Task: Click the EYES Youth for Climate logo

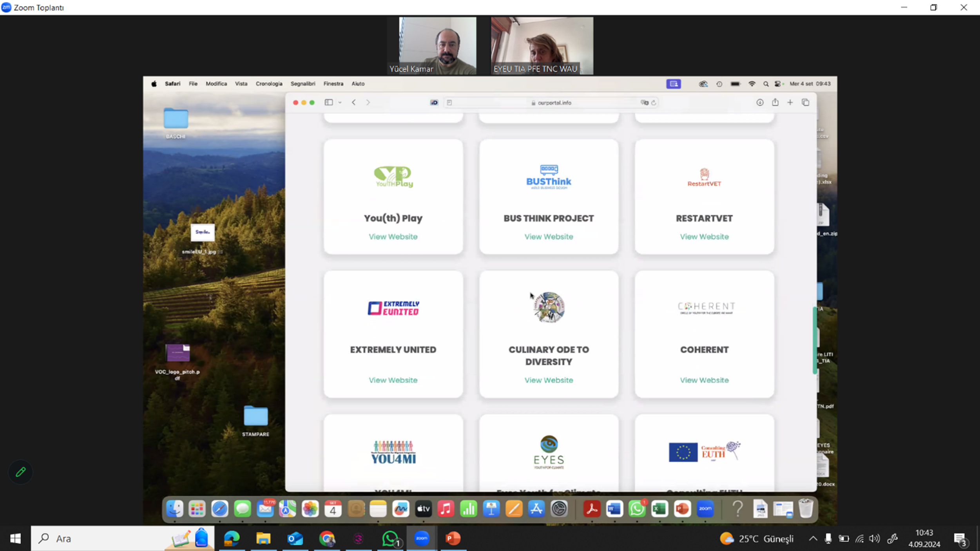Action: [549, 452]
